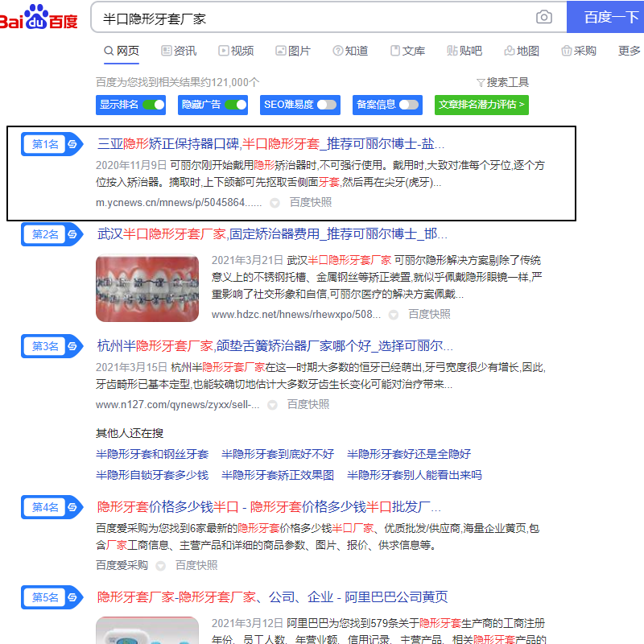This screenshot has height=644, width=644.
Task: Open 搜索工具 search tools
Action: pos(502,83)
